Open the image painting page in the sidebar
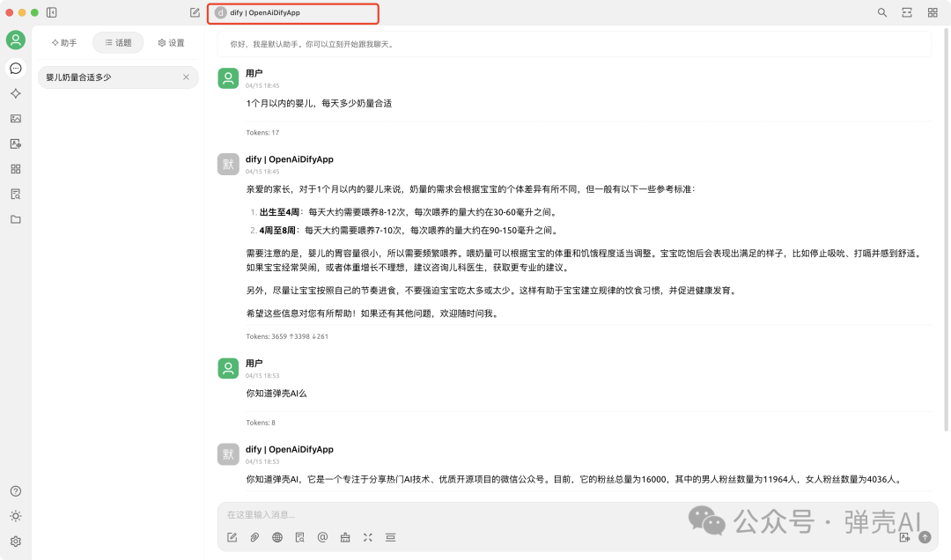The image size is (951, 560). (16, 119)
